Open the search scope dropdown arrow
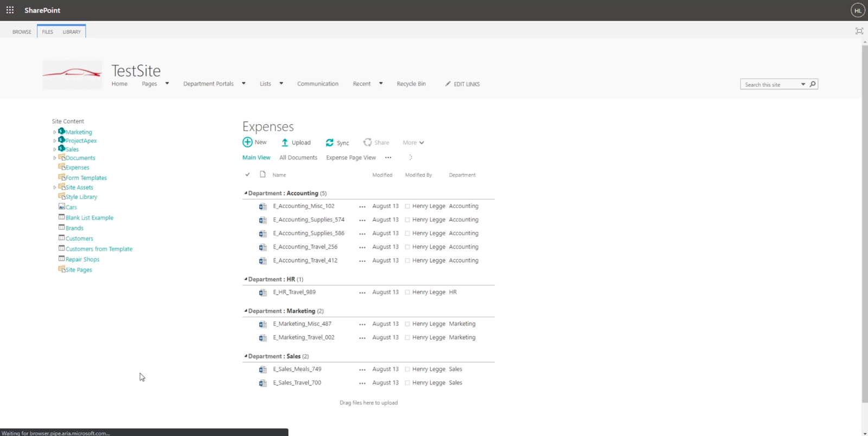This screenshot has height=436, width=868. pyautogui.click(x=803, y=84)
